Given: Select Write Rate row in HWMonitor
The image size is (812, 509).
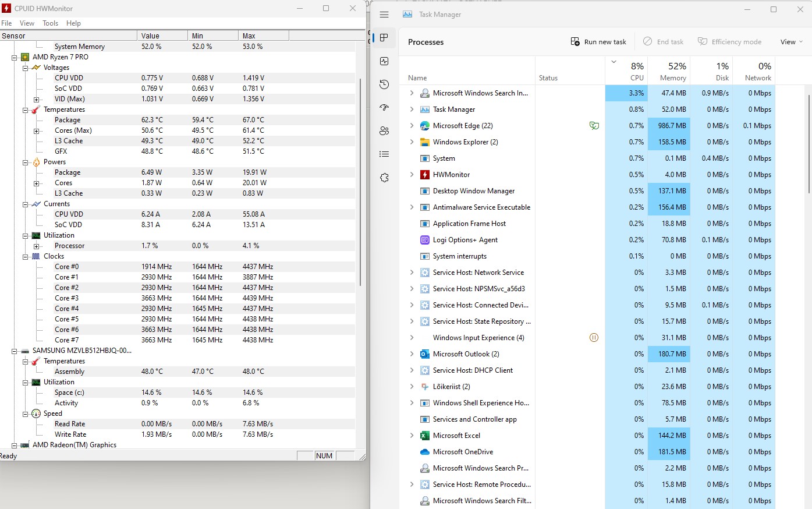Looking at the screenshot, I should (178, 434).
